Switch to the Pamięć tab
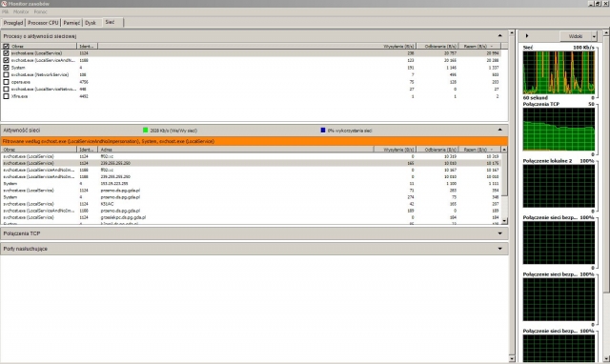This screenshot has height=364, width=610. [71, 23]
